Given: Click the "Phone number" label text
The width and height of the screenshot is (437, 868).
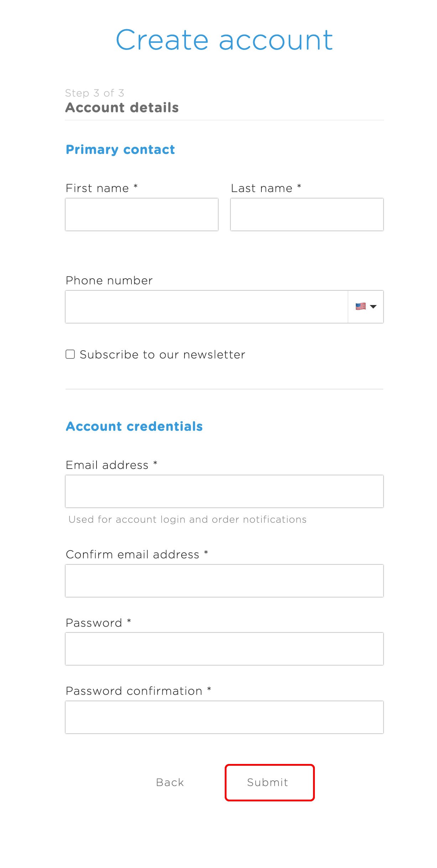Looking at the screenshot, I should [x=109, y=280].
